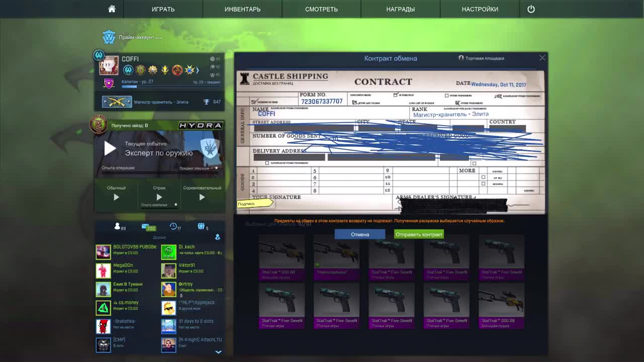Open the messages tab showing 200
Screen dimensions: 644x362
click(148, 227)
